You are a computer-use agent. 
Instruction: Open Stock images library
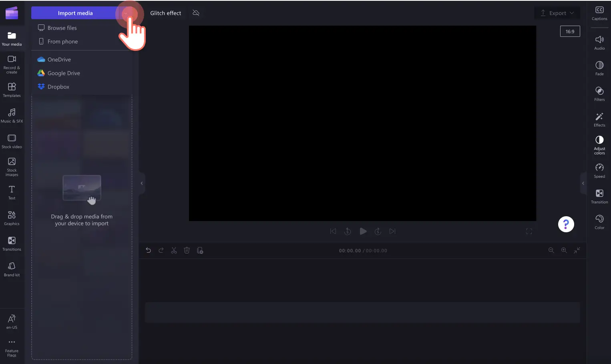12,167
